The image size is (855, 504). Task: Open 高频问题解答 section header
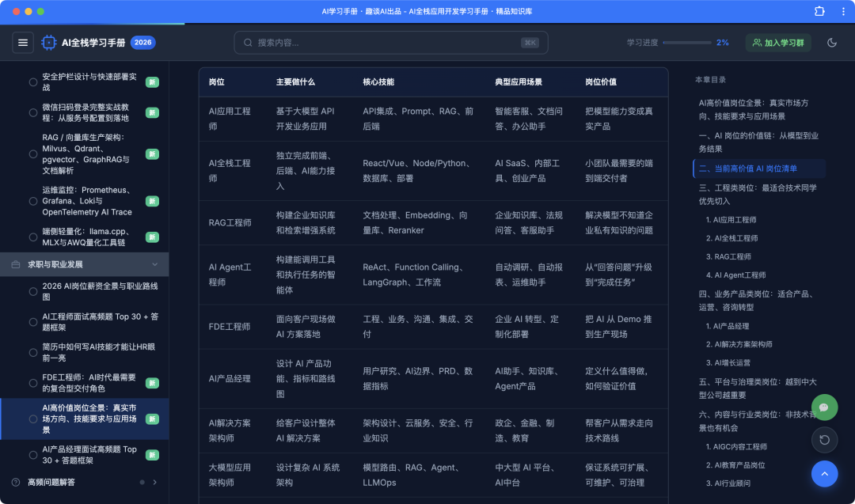(85, 482)
